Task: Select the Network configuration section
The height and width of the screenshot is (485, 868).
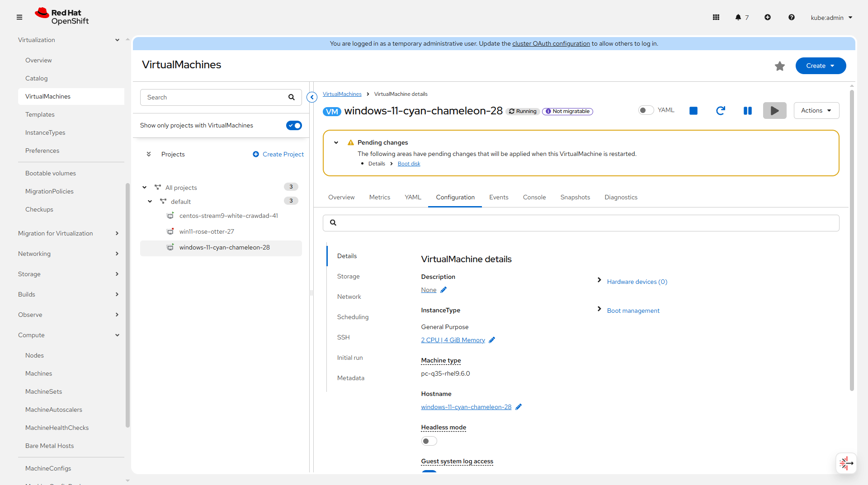Action: [349, 297]
